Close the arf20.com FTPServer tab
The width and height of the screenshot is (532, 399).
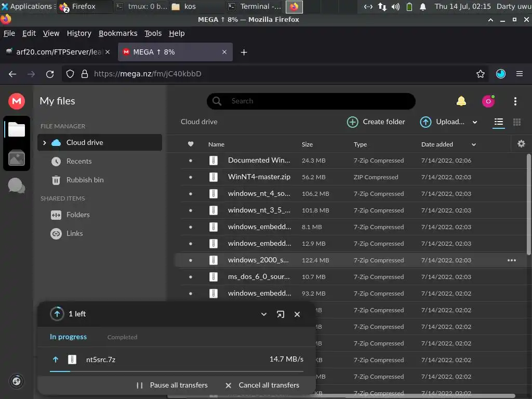(107, 52)
